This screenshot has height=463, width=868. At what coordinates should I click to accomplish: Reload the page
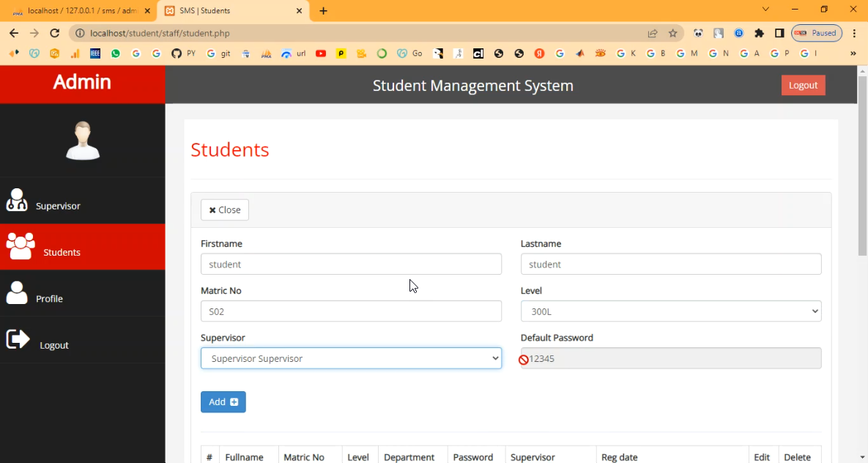(54, 33)
